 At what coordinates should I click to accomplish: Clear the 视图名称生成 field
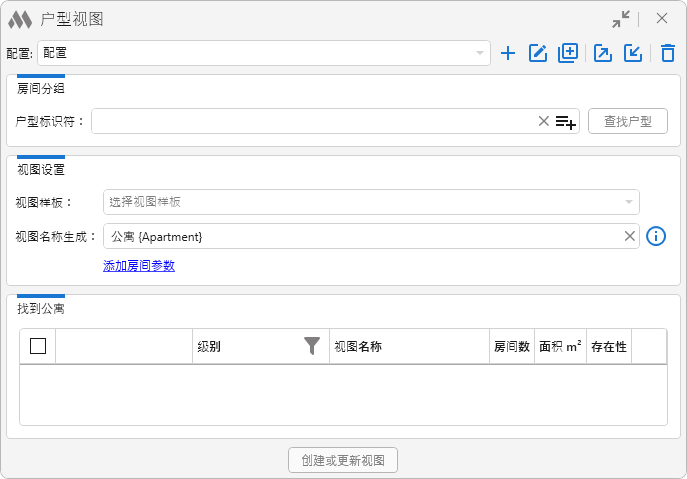pyautogui.click(x=630, y=236)
